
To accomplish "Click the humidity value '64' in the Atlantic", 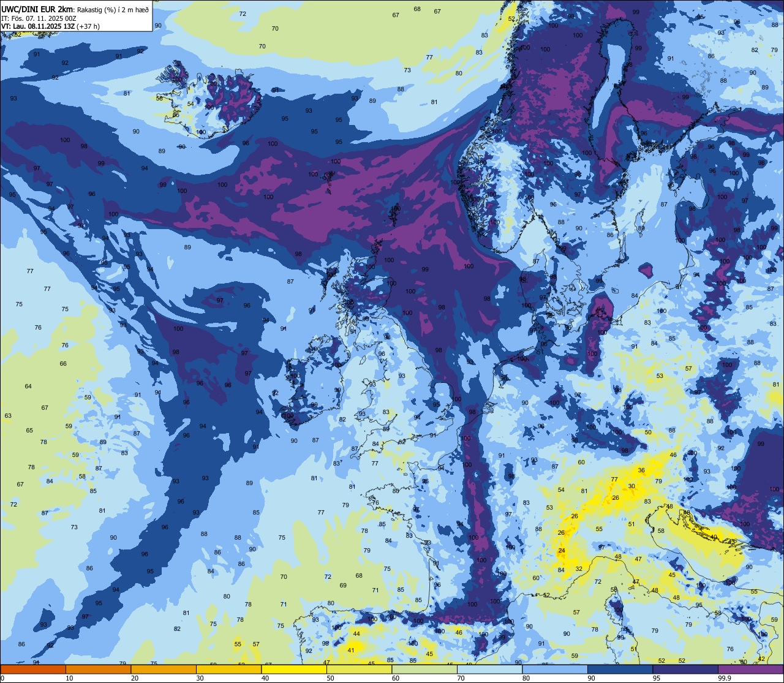I will click(x=28, y=386).
